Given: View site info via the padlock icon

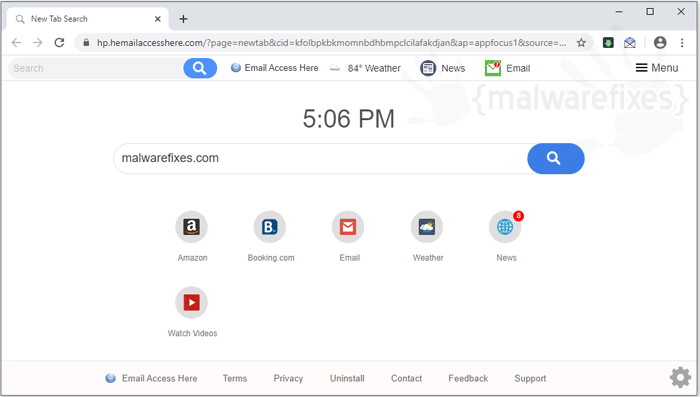Looking at the screenshot, I should [86, 43].
